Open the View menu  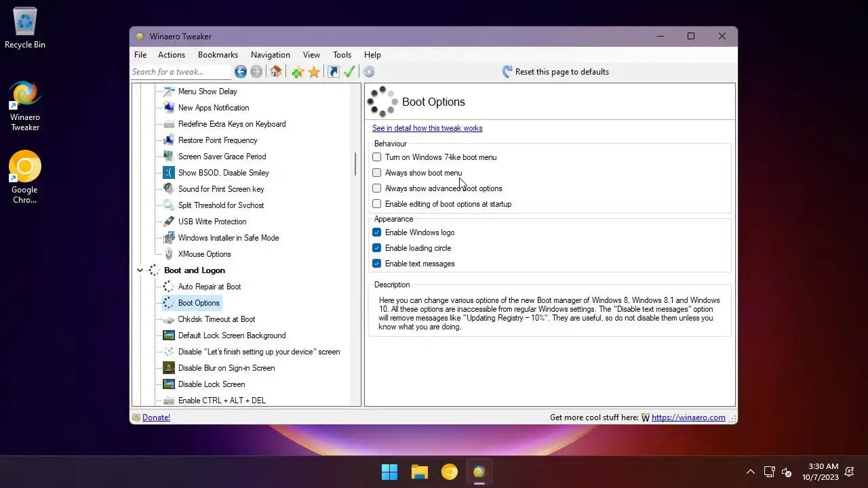coord(311,55)
